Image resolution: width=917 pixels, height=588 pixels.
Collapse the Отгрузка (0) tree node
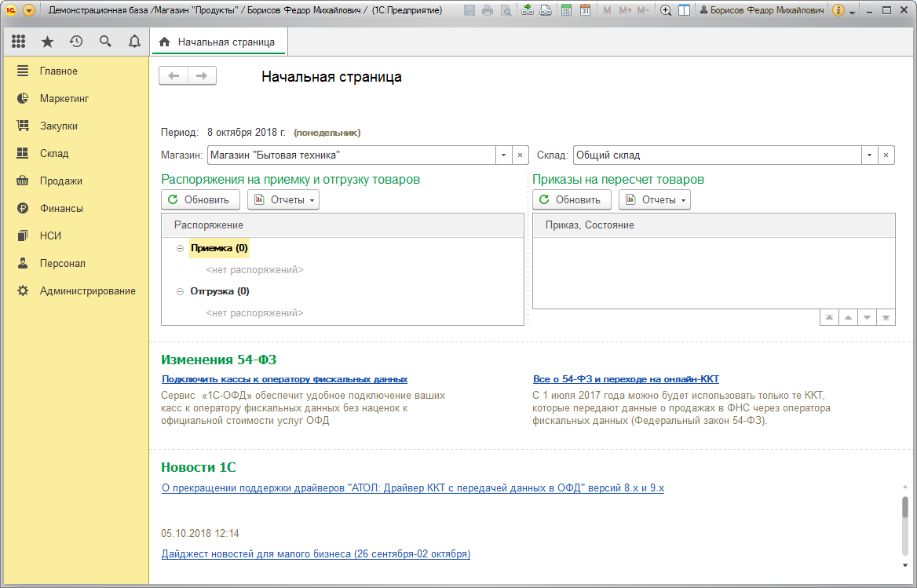pos(180,292)
